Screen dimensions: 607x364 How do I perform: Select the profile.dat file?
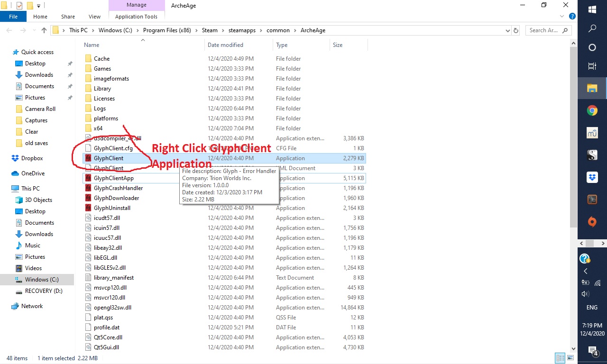107,328
